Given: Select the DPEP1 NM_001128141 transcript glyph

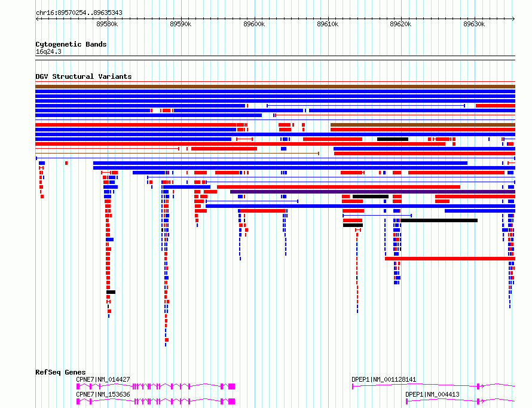Looking at the screenshot, I should click(x=433, y=386).
